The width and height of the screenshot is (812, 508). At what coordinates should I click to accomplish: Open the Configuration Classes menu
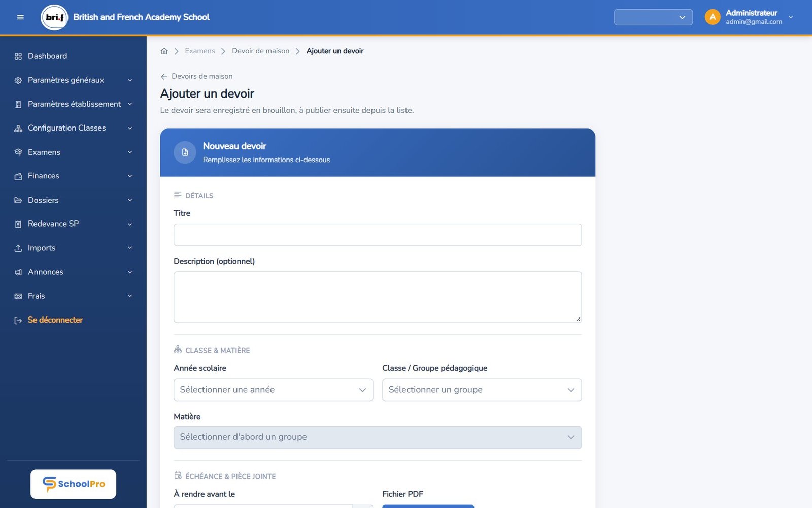[73, 128]
